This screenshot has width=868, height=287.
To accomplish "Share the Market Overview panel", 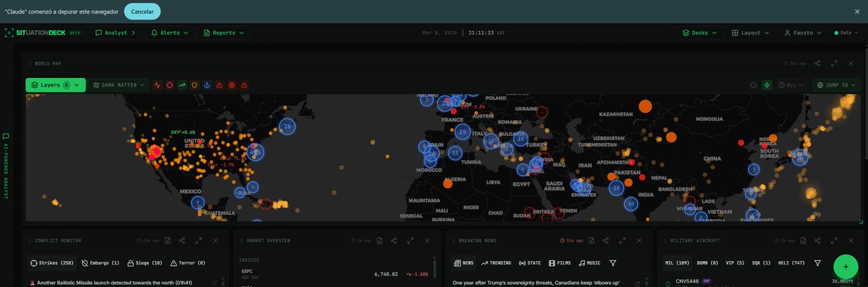I will tap(393, 240).
